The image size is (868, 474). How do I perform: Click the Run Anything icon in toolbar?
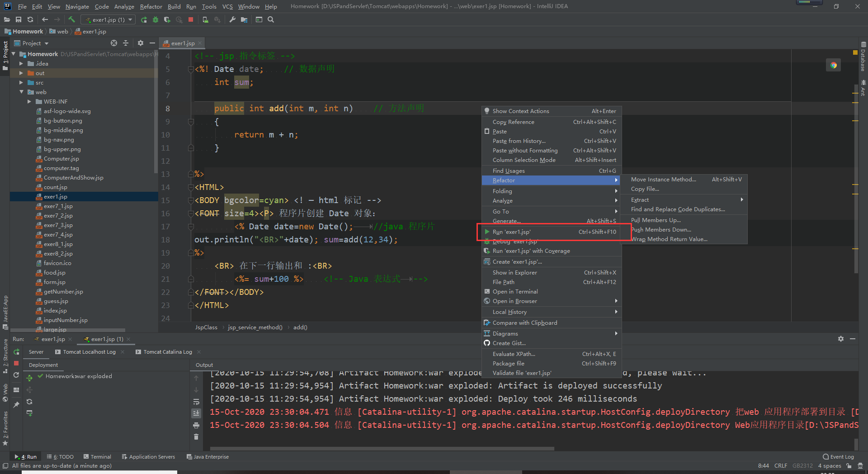pyautogui.click(x=259, y=19)
